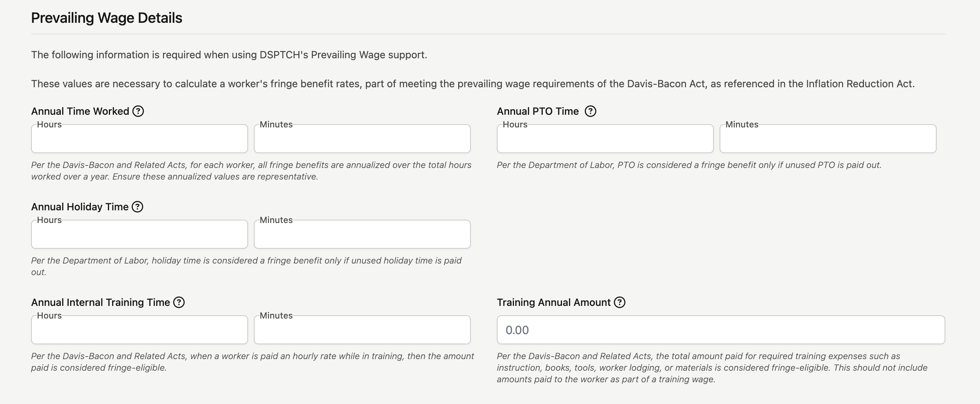The image size is (980, 404).
Task: Click the Prevailing Wage Details heading
Action: pos(107,18)
